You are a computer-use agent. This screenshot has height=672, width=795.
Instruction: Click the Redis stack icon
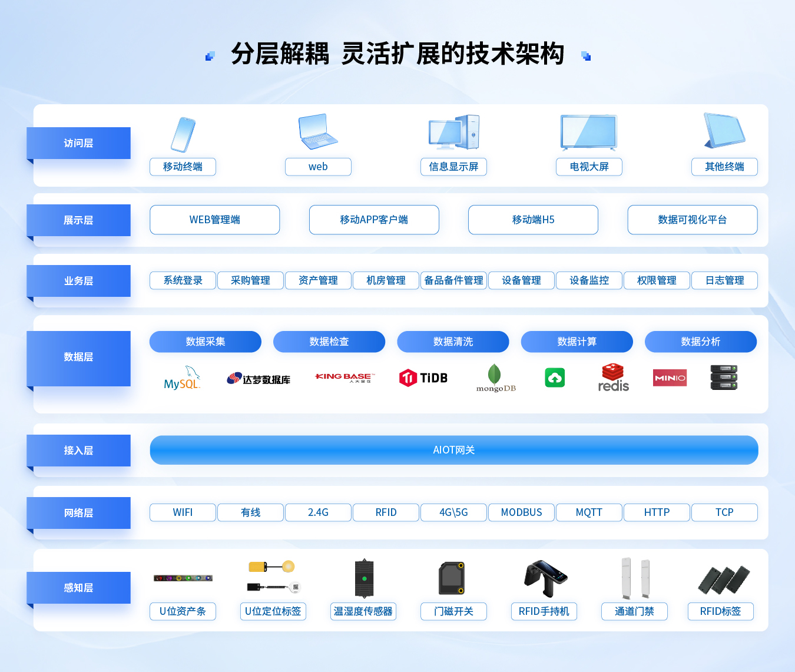(613, 377)
